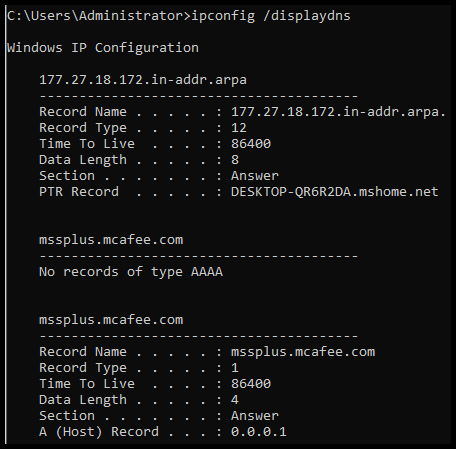Image resolution: width=456 pixels, height=449 pixels.
Task: Click the Windows IP Configuration heading
Action: pos(103,48)
